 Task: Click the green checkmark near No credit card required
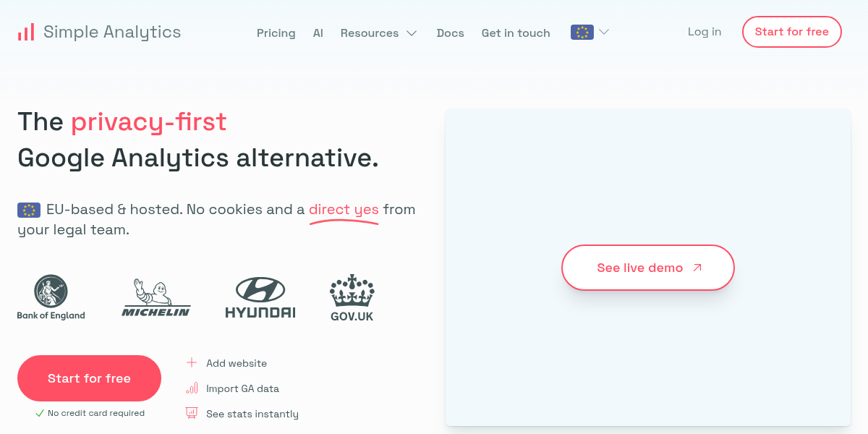pos(40,414)
